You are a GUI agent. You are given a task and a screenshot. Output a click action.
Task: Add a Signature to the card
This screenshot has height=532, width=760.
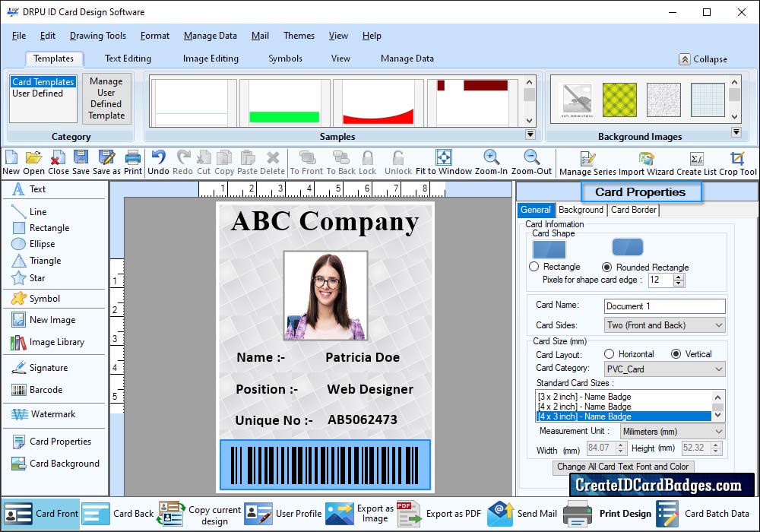[40, 368]
